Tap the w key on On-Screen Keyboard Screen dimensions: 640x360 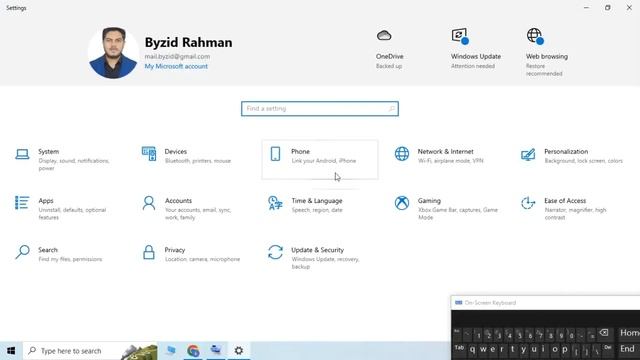(x=483, y=350)
